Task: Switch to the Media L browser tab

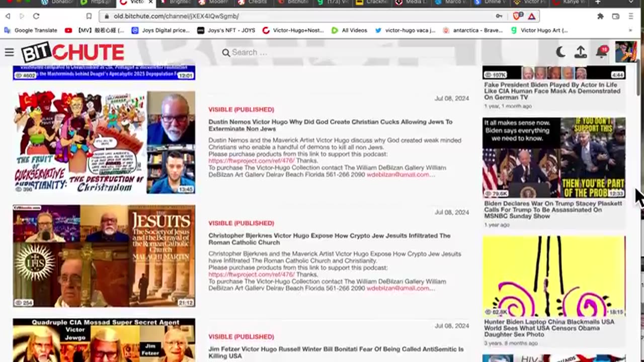Action: click(411, 3)
